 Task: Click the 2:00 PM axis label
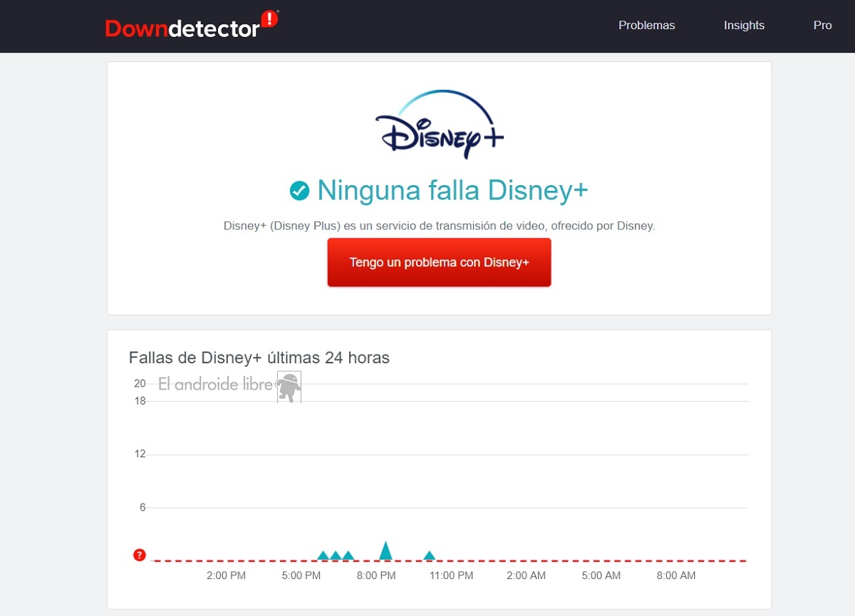[x=226, y=575]
